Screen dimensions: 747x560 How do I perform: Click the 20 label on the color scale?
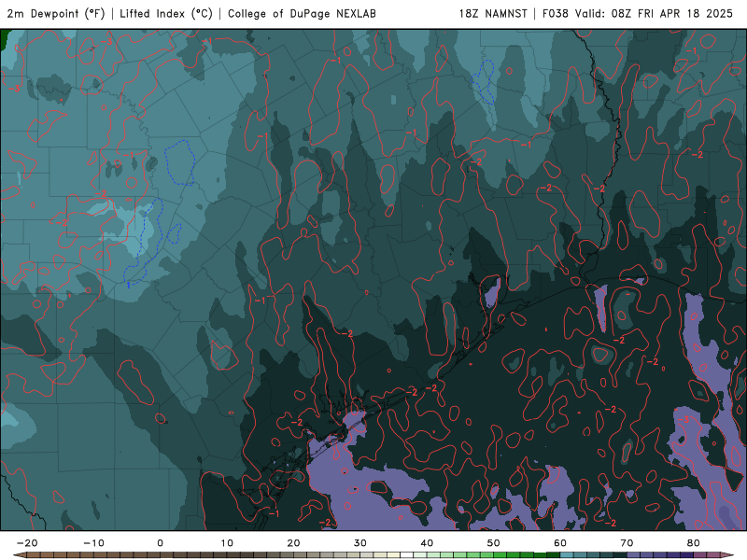(x=293, y=543)
